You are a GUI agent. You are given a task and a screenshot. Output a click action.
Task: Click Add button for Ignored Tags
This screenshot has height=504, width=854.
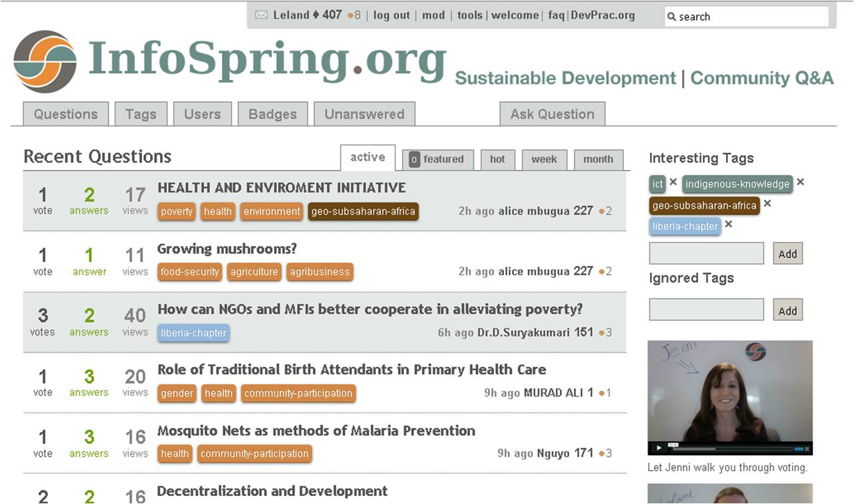coord(788,310)
